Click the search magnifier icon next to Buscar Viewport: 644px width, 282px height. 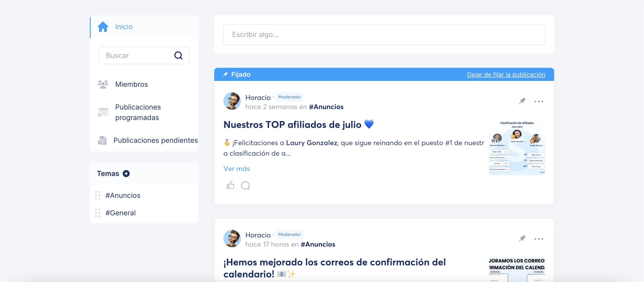pyautogui.click(x=179, y=55)
